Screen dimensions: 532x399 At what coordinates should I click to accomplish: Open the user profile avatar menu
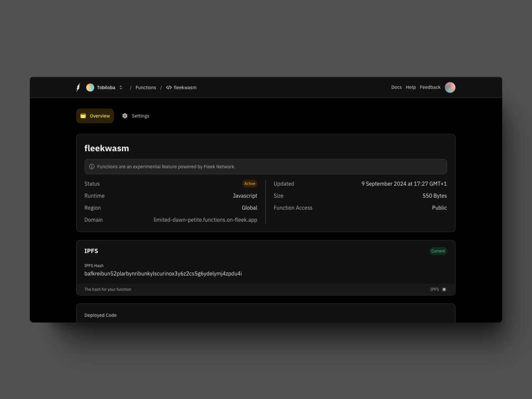(x=450, y=88)
